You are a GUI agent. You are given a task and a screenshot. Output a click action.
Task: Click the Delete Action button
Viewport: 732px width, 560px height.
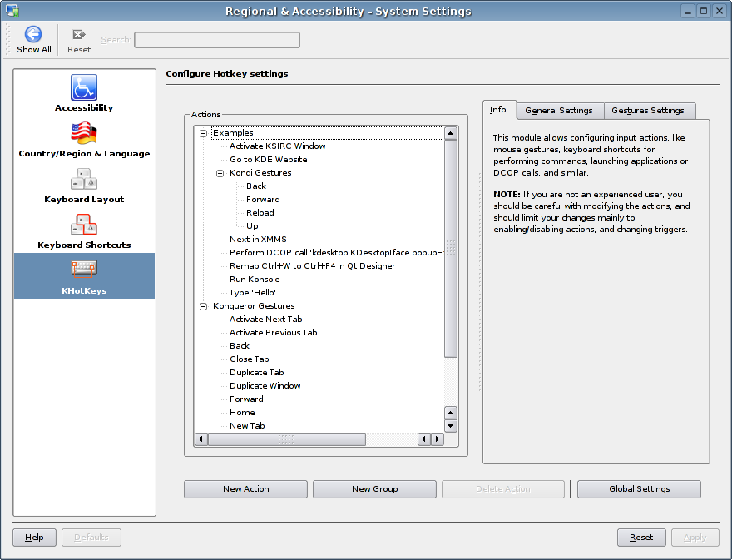click(503, 489)
